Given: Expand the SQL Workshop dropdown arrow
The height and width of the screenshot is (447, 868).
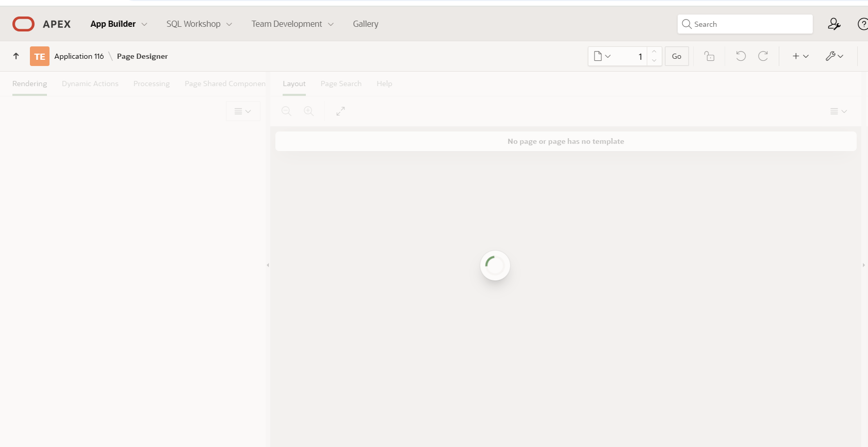Looking at the screenshot, I should pyautogui.click(x=230, y=24).
